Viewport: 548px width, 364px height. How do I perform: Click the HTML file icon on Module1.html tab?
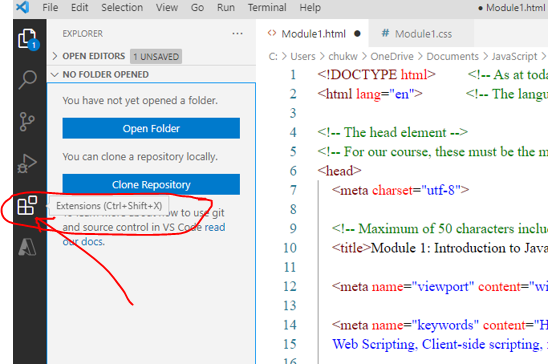(x=272, y=33)
